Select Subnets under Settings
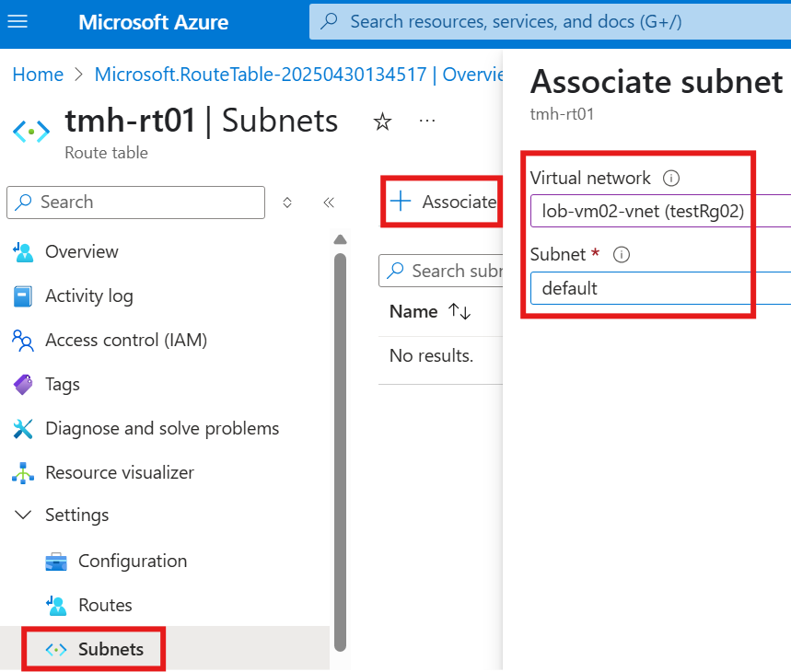791x672 pixels. pos(111,649)
